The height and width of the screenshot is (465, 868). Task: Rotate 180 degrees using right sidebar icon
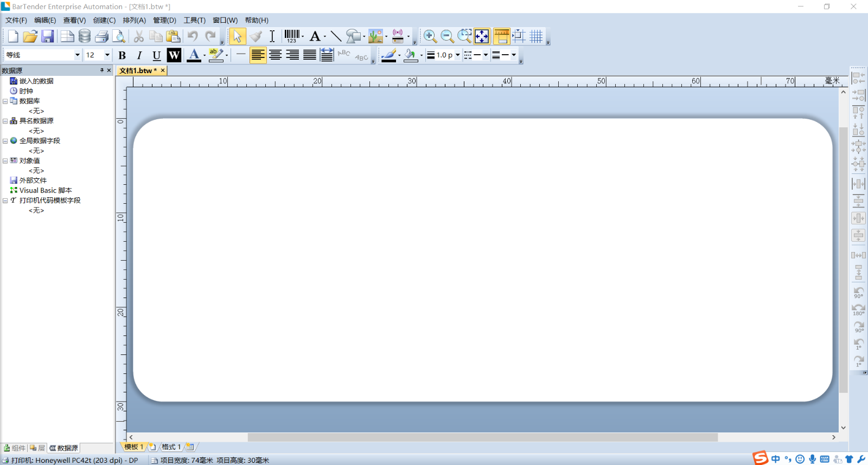pyautogui.click(x=858, y=309)
